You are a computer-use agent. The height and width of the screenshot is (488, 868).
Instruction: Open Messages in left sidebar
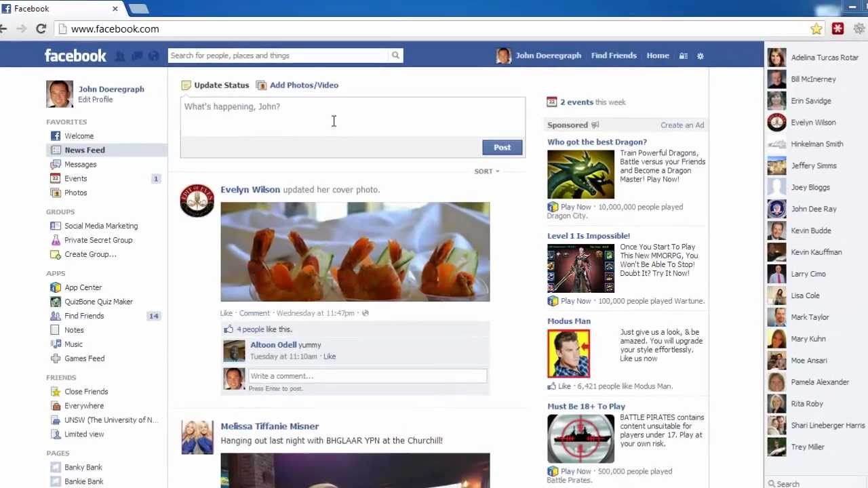tap(80, 164)
